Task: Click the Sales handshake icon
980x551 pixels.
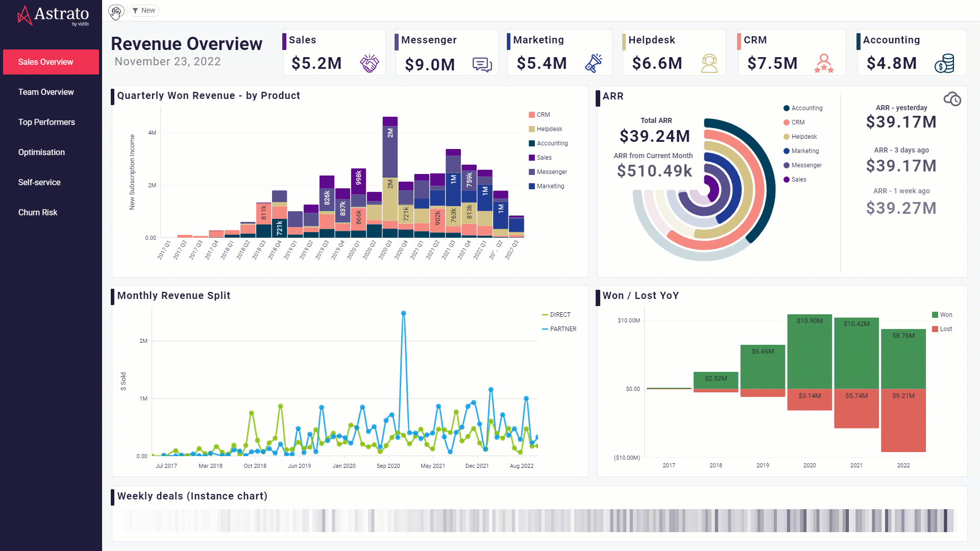Action: [x=369, y=63]
